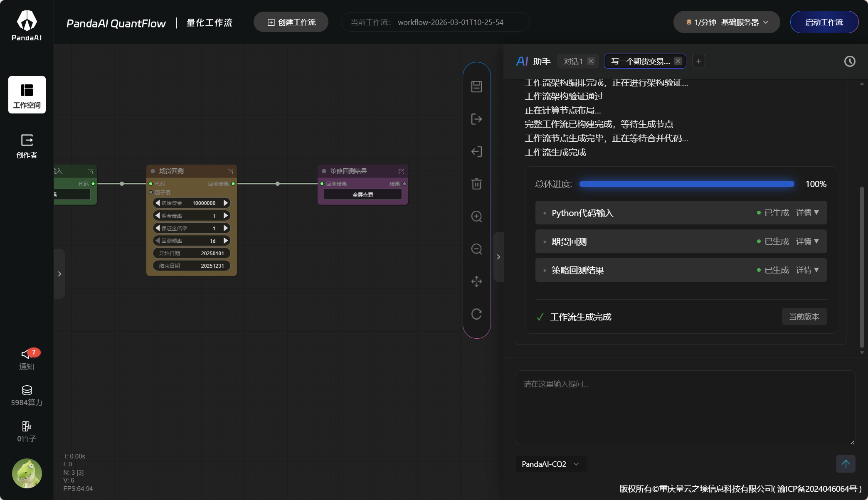Click the 策略回测结果 node's 回测结果 input port
This screenshot has height=500, width=868.
click(x=322, y=184)
